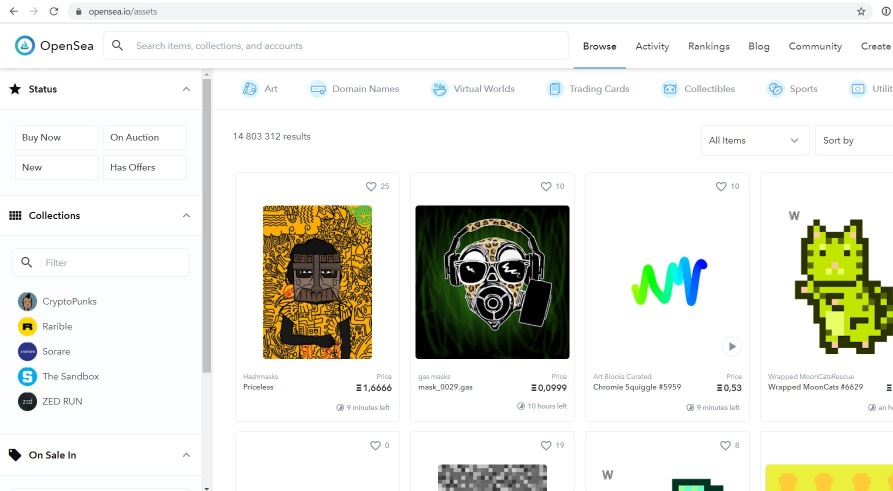893x491 pixels.
Task: Click the Sports category icon
Action: pos(775,89)
